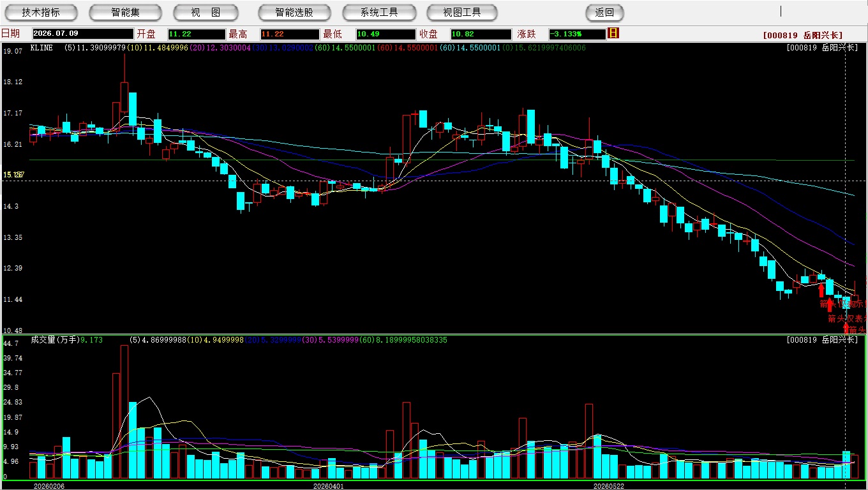This screenshot has height=490, width=868.
Task: Open the 视 图 menu button
Action: pyautogui.click(x=206, y=12)
